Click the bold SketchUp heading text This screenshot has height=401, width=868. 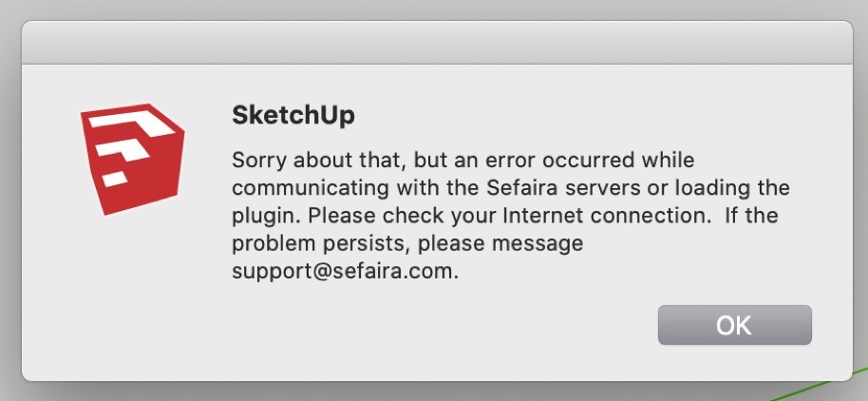(x=293, y=115)
